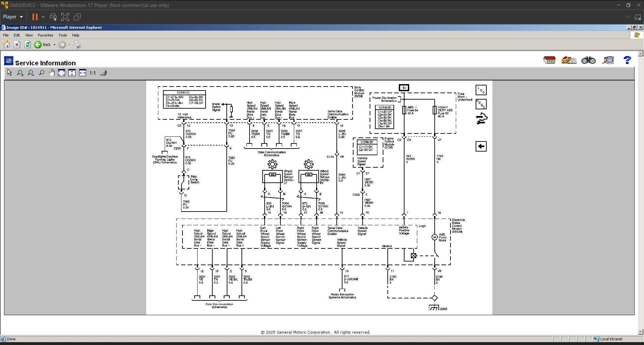Open the blue question mark help
644x345 pixels.
pyautogui.click(x=627, y=60)
